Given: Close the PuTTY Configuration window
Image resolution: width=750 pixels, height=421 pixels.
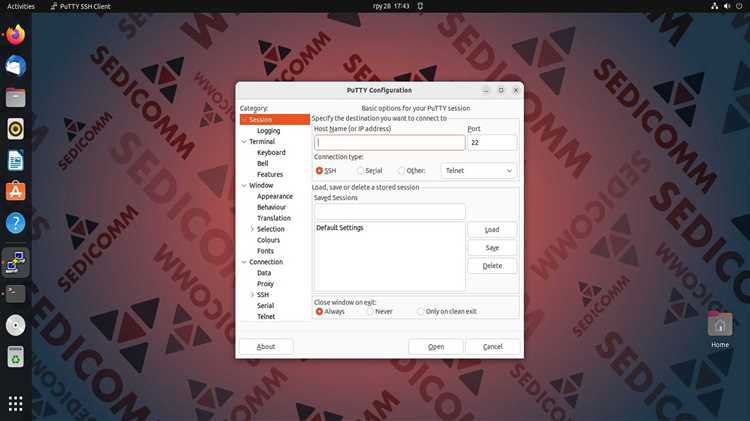Looking at the screenshot, I should point(516,90).
